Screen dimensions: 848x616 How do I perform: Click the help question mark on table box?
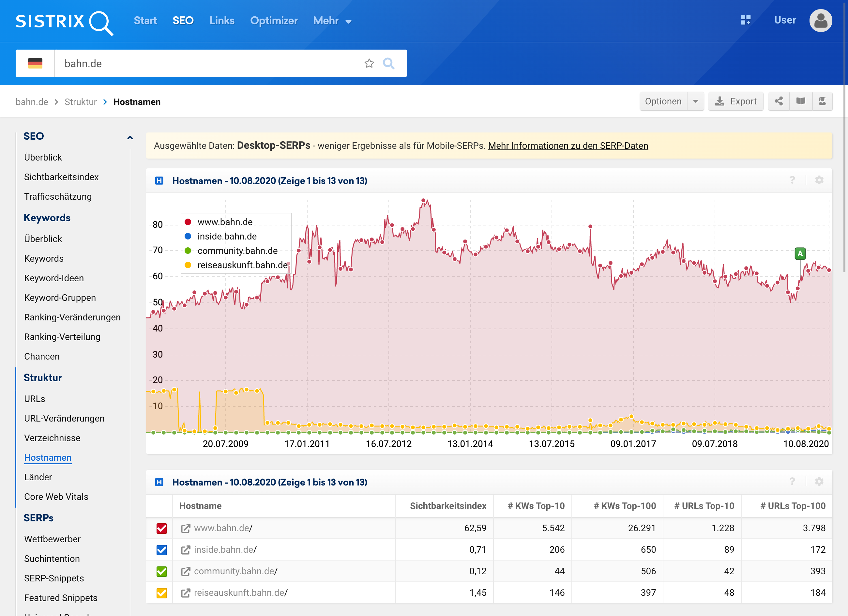pos(792,481)
